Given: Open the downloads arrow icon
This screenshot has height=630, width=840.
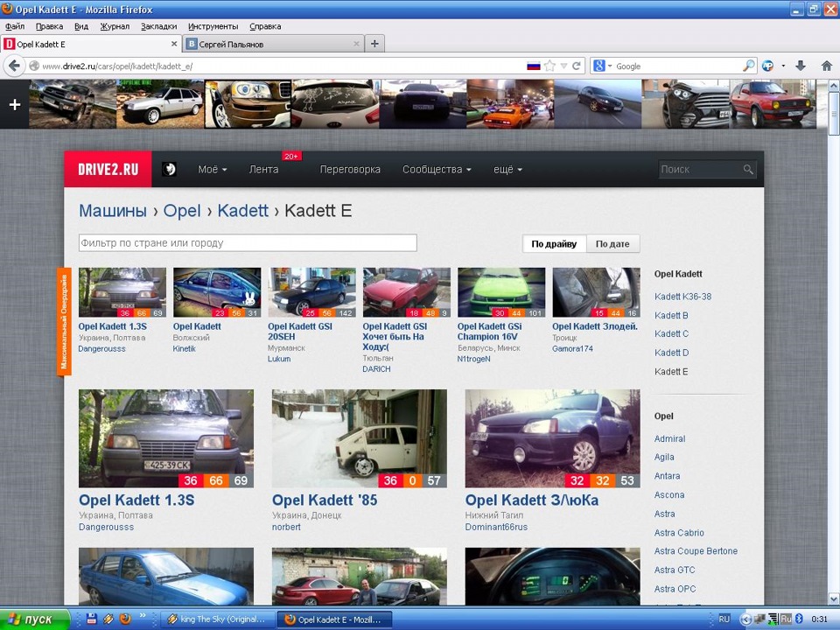Looking at the screenshot, I should click(x=801, y=66).
